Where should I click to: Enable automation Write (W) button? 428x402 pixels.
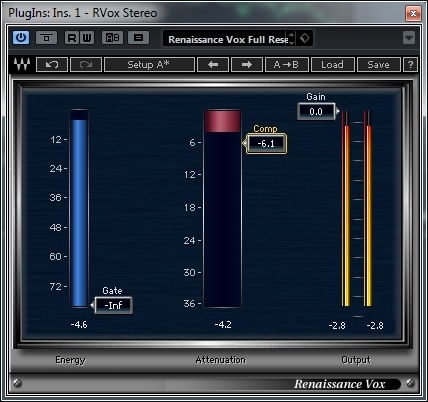tap(87, 38)
